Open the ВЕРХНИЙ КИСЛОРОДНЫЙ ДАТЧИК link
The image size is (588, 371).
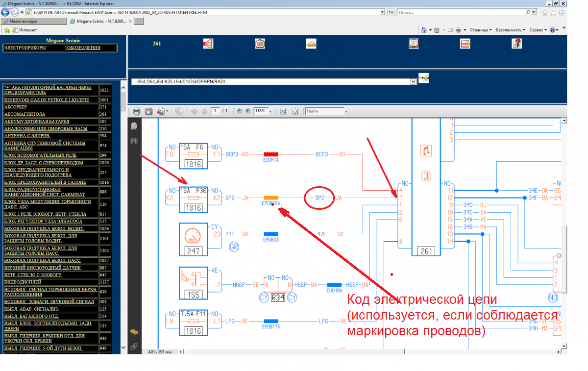pyautogui.click(x=43, y=268)
